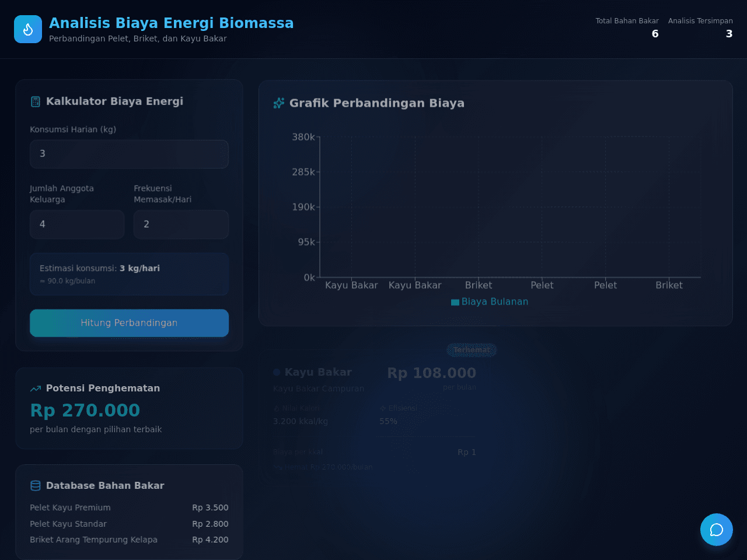Click the Analisis Biaya Energi Biomassa title

[x=172, y=23]
